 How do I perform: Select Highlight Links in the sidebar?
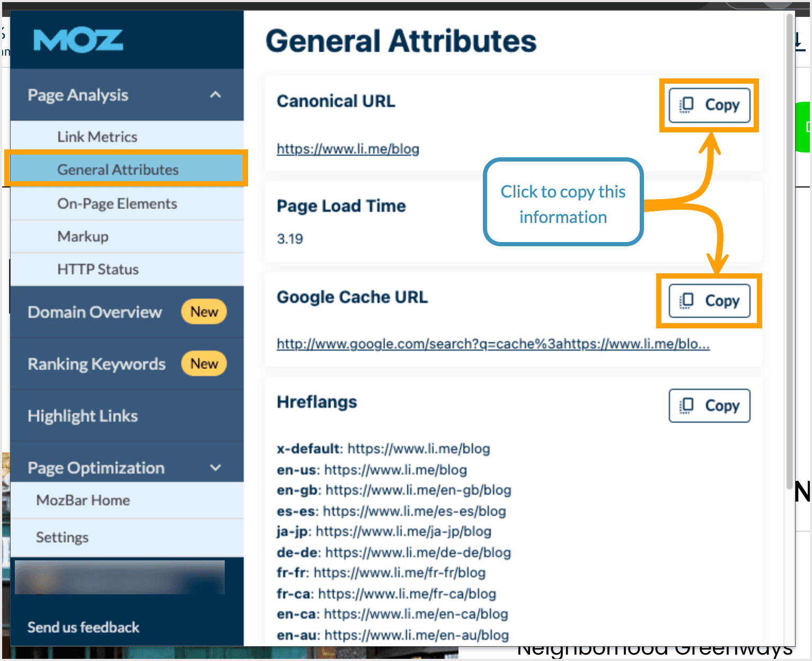point(82,416)
